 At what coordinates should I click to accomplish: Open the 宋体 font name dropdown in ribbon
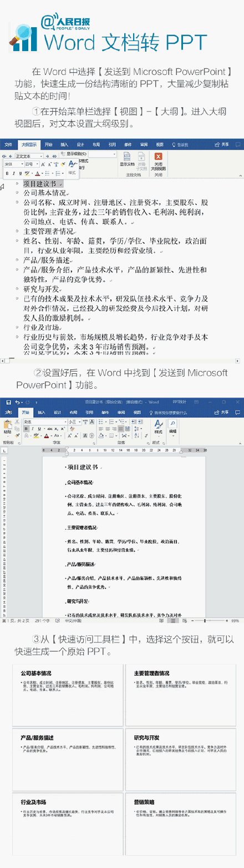coord(43,422)
